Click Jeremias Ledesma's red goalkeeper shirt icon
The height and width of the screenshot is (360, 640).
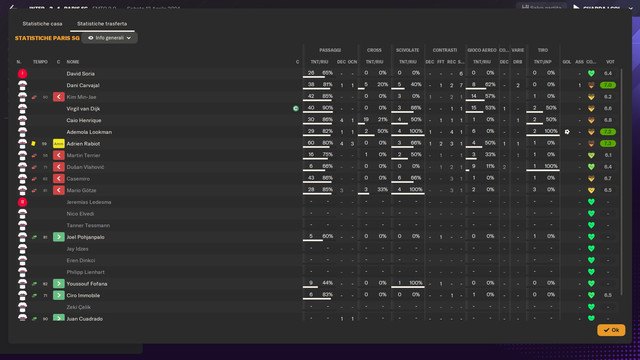pyautogui.click(x=22, y=202)
